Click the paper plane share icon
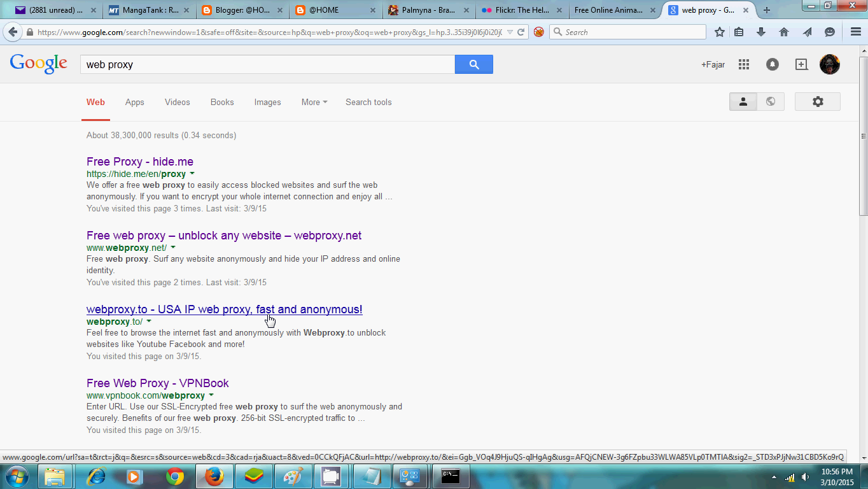 coord(807,32)
